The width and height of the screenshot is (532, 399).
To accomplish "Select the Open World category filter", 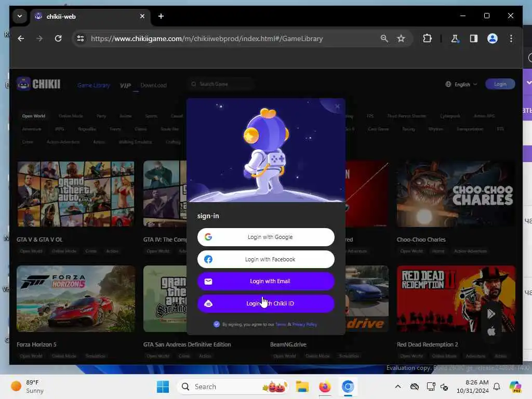I will [x=34, y=116].
